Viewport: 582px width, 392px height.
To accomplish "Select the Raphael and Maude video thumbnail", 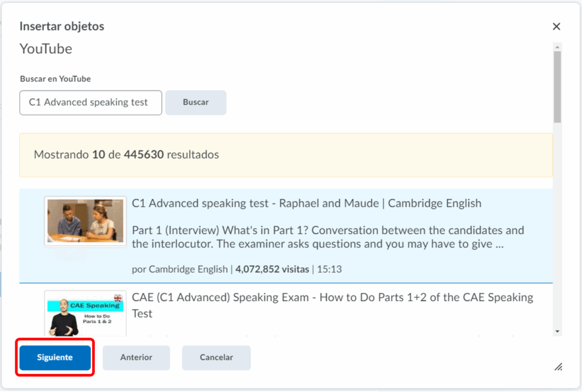I will [85, 221].
